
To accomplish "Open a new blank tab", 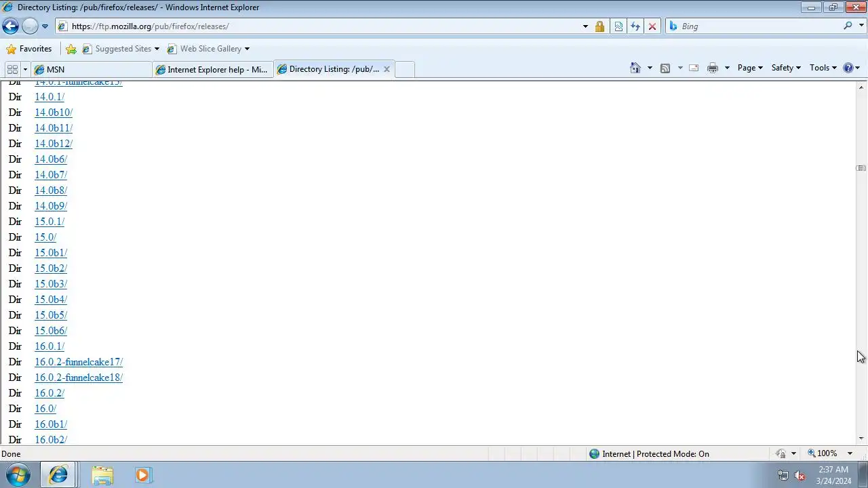I will [405, 69].
